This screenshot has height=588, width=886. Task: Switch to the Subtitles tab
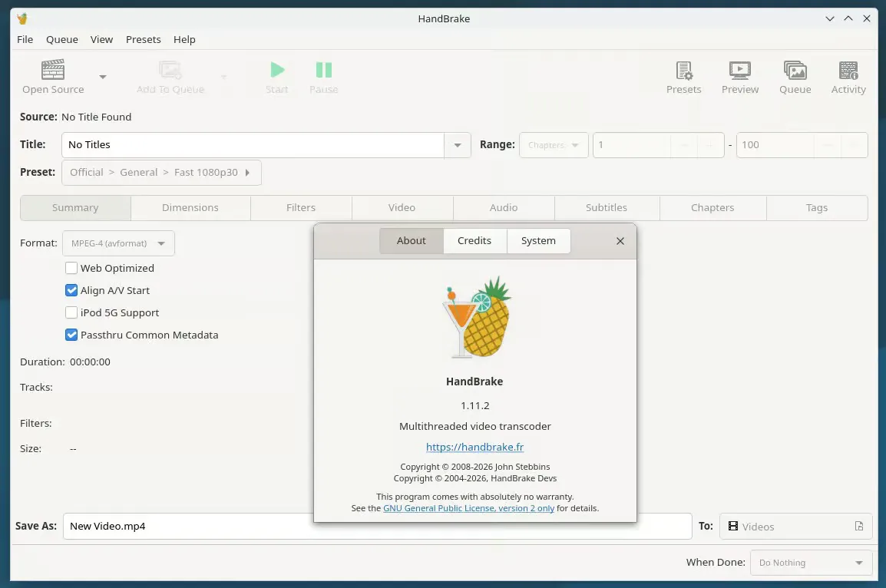(607, 208)
